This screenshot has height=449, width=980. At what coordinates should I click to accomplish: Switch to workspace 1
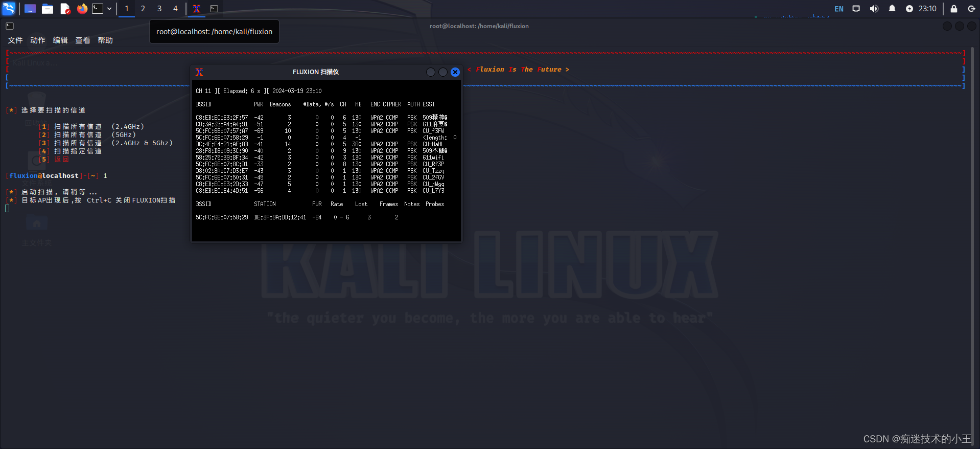(127, 9)
